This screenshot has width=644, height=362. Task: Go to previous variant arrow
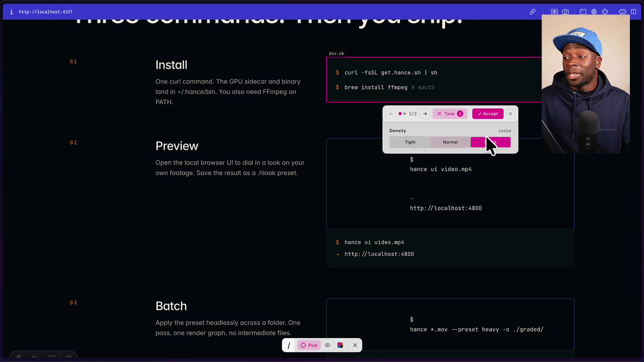pos(391,114)
